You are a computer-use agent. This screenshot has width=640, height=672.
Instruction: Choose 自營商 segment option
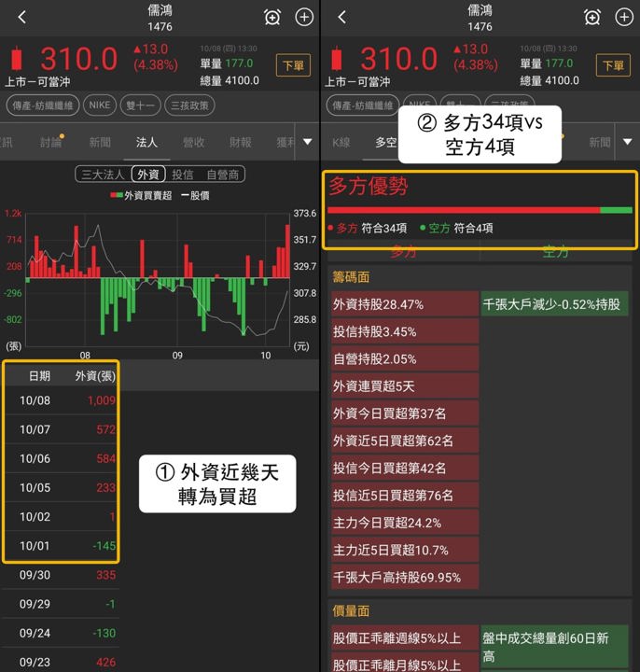pyautogui.click(x=222, y=175)
